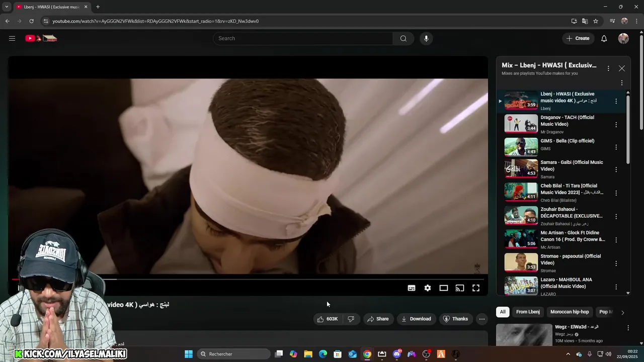
Task: Click the browser URL address bar
Action: pos(302,21)
